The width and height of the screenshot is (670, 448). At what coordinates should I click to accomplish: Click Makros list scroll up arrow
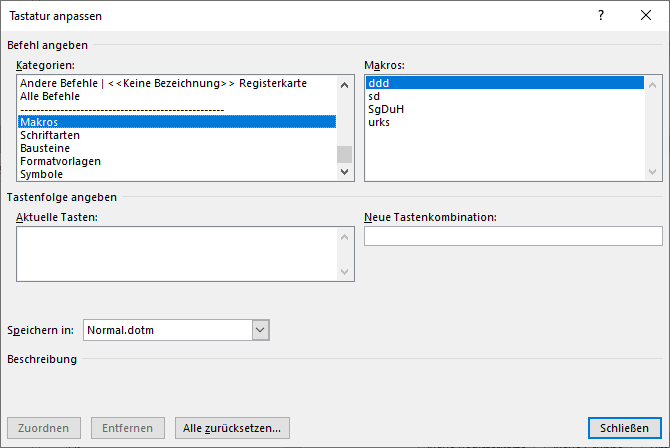tap(652, 85)
